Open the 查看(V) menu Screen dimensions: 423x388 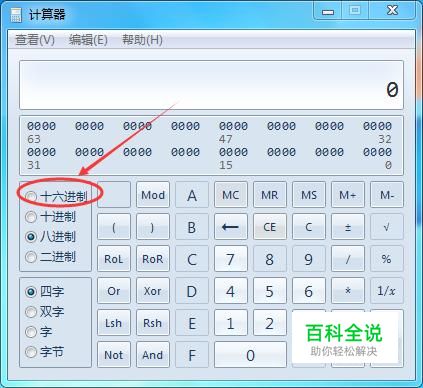(35, 40)
